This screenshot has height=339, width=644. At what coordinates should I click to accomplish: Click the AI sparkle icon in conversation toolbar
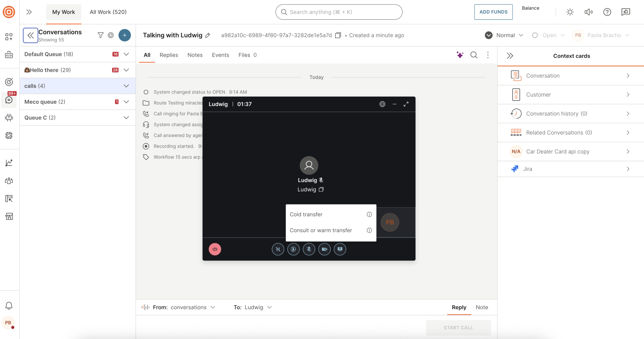click(x=460, y=55)
